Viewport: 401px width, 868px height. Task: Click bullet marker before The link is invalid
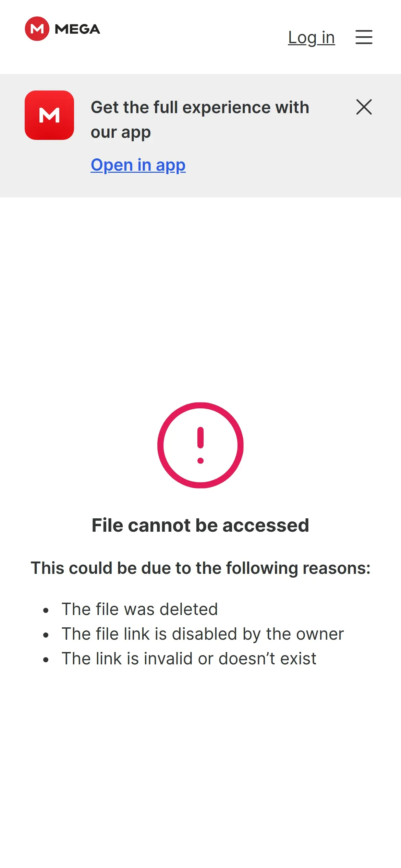point(46,660)
